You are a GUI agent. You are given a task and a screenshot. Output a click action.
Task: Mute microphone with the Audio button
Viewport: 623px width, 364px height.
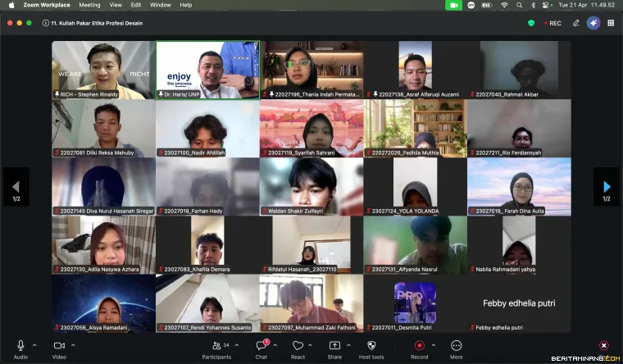(20, 346)
